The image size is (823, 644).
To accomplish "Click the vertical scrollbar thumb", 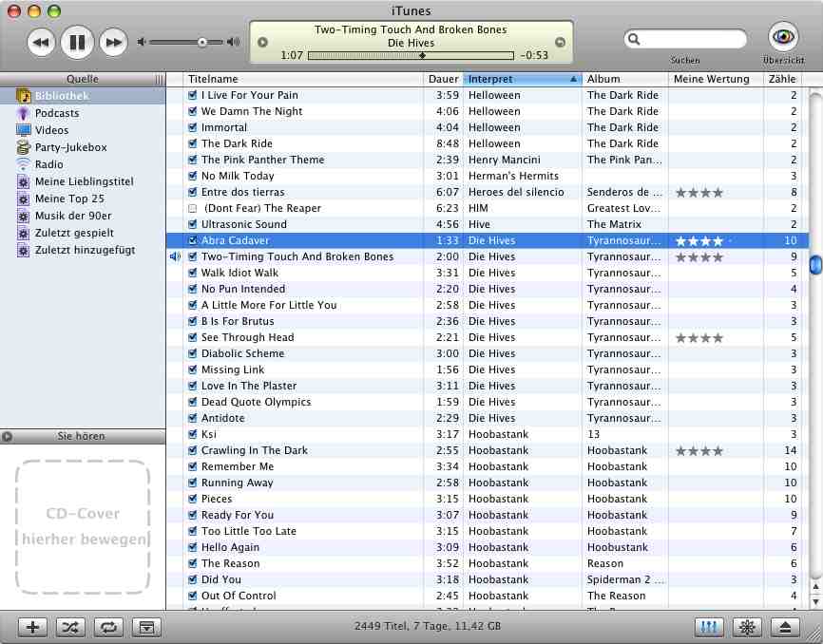I will (815, 265).
